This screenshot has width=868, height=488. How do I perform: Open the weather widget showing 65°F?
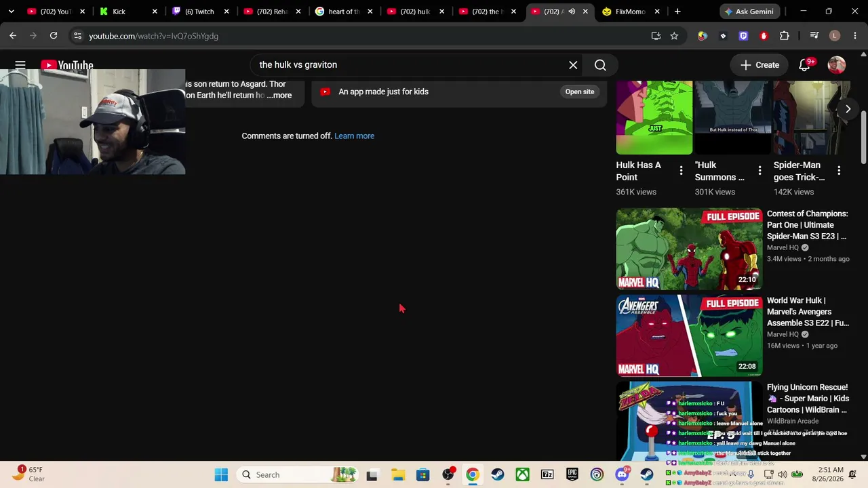(x=28, y=474)
